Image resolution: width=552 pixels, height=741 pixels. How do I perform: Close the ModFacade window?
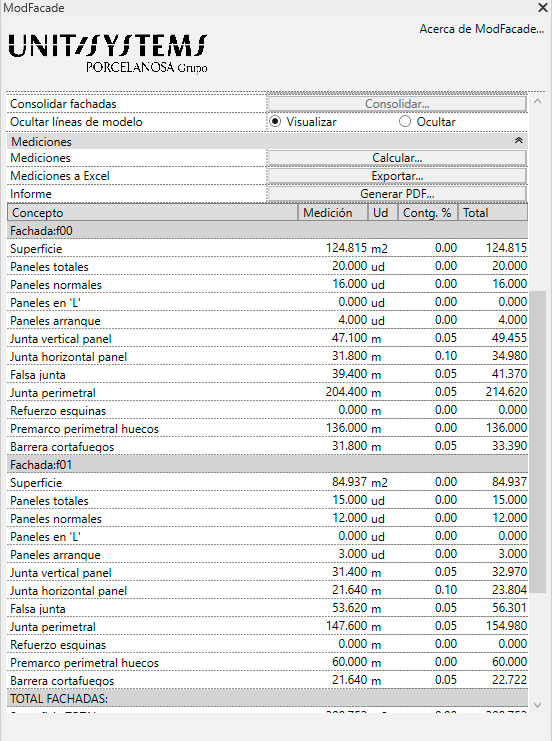point(543,8)
